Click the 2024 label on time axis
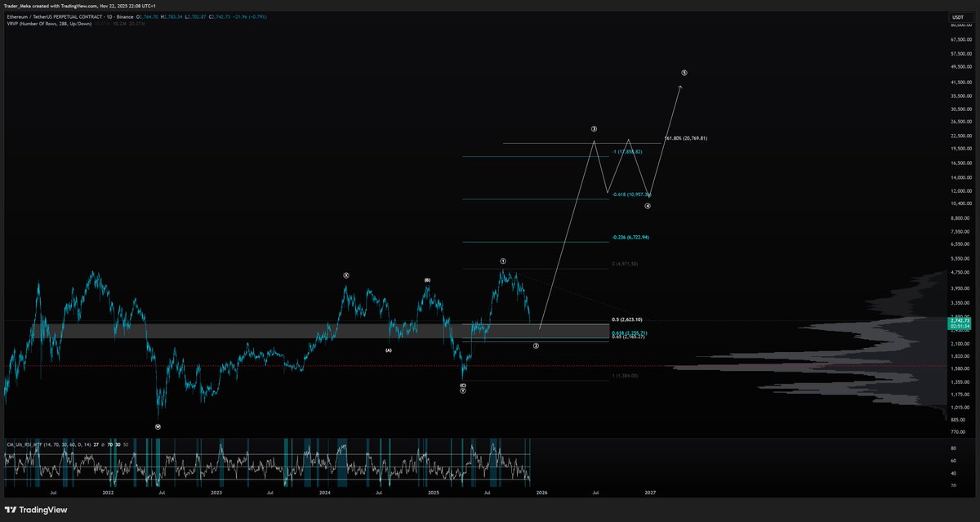The width and height of the screenshot is (980, 522). tap(325, 493)
